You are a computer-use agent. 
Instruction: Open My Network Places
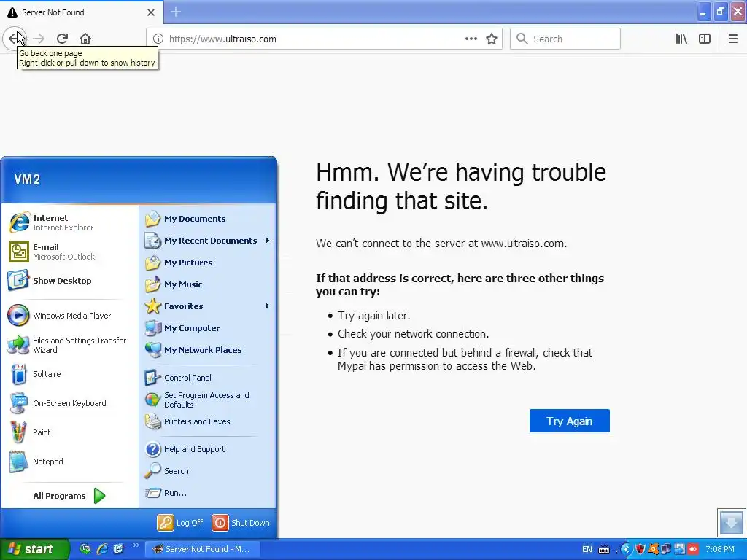tap(208, 350)
